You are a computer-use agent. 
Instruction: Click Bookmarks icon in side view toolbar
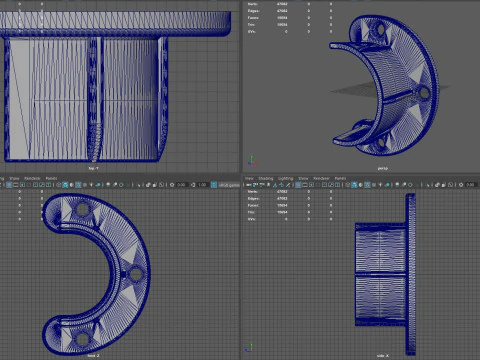tap(268, 185)
